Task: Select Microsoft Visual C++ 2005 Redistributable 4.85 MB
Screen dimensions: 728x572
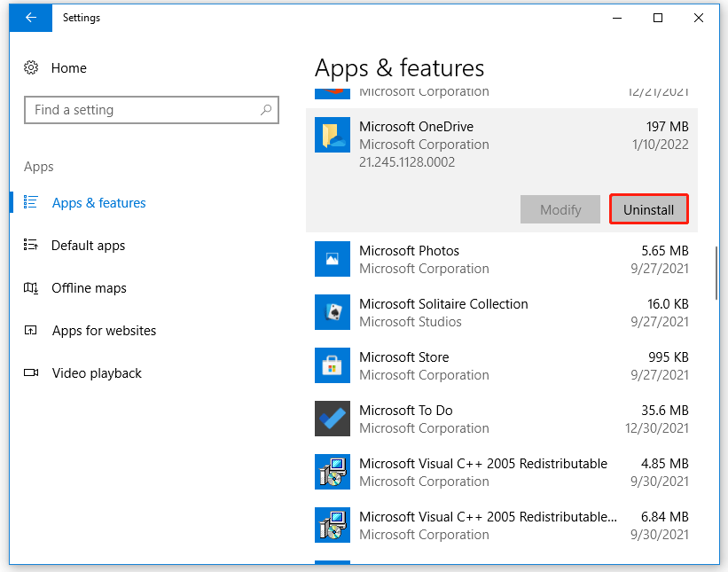Action: [483, 463]
